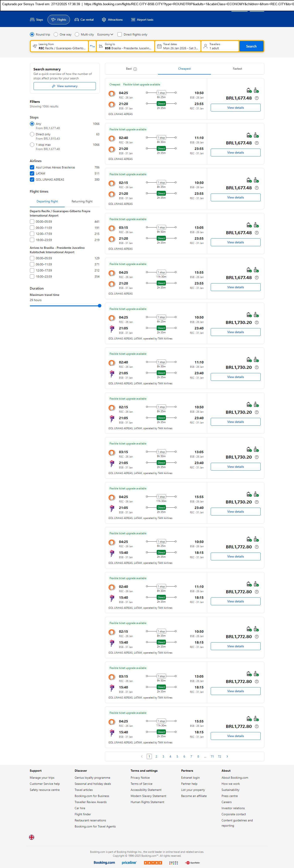This screenshot has width=294, height=868.
Task: Open the Travel dates picker
Action: (x=178, y=46)
